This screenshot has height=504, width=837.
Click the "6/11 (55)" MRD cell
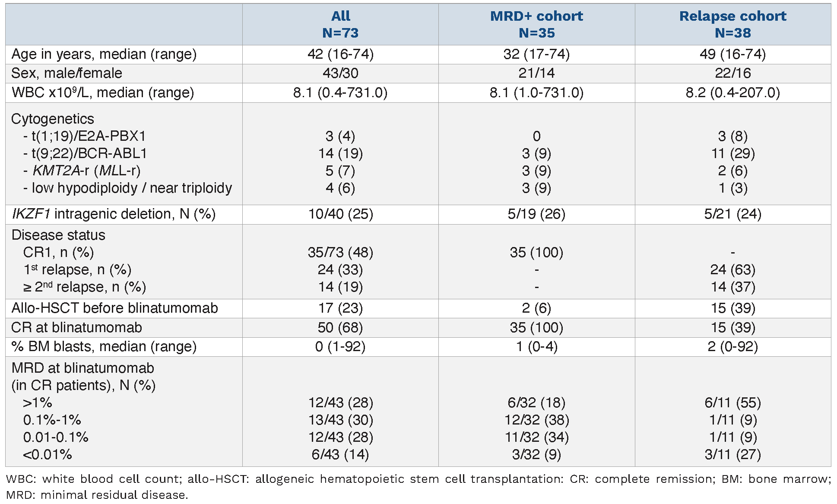732,403
